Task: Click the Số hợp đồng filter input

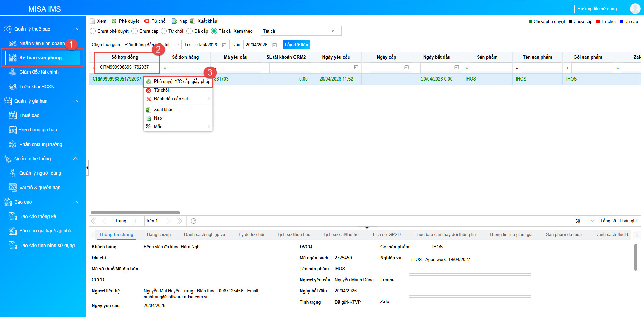Action: pos(128,67)
